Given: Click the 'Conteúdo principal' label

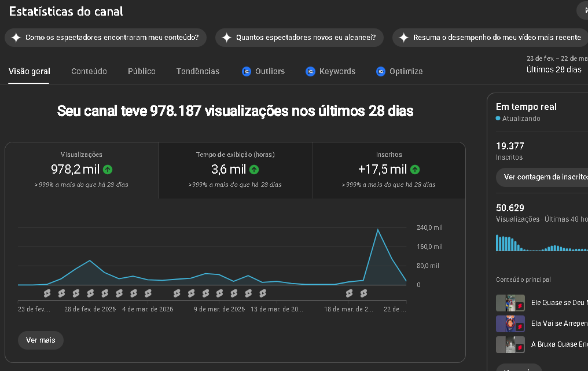Looking at the screenshot, I should click(523, 280).
